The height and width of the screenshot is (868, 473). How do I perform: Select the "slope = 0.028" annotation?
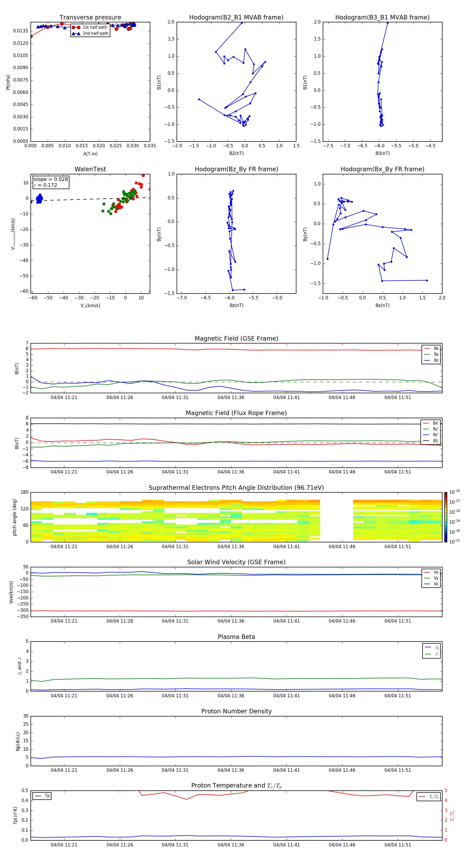pos(51,179)
